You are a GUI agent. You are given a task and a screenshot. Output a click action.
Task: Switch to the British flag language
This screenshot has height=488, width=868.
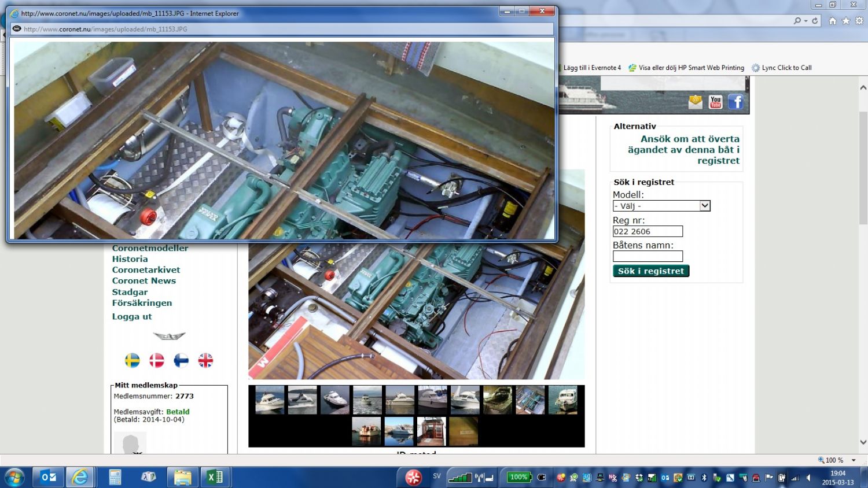pos(205,360)
